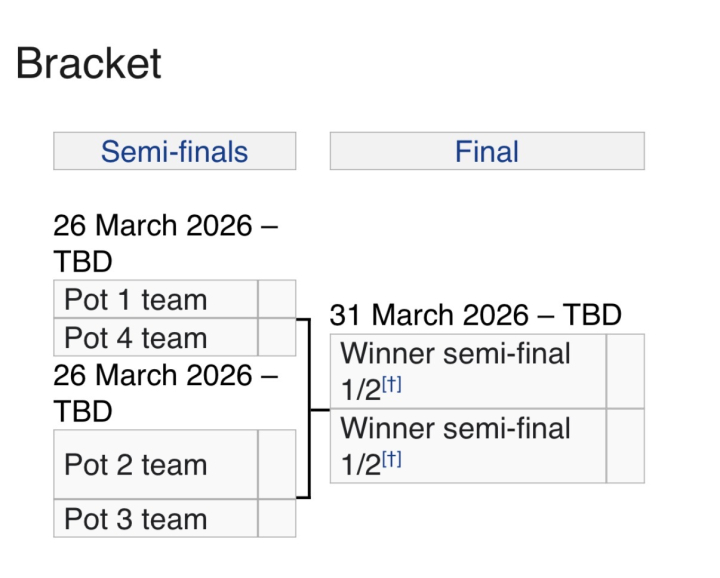Viewport: 720px width, 578px height.
Task: Click score box of second finalist row
Action: click(625, 446)
